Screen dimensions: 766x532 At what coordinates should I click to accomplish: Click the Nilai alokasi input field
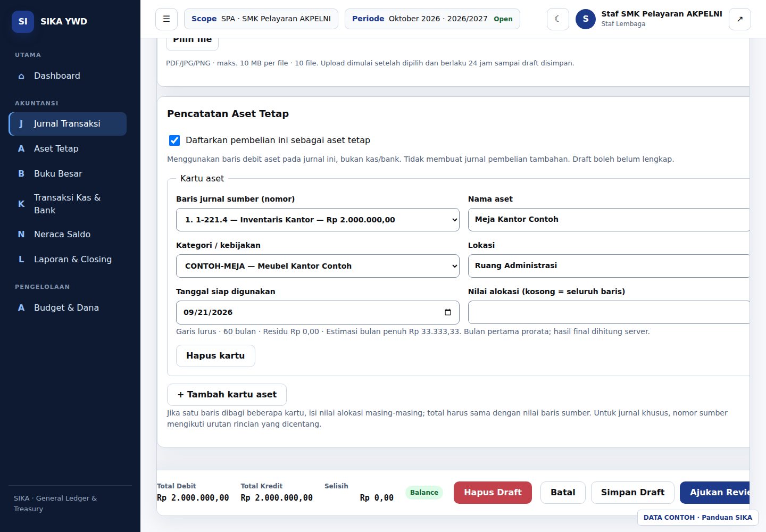click(609, 312)
